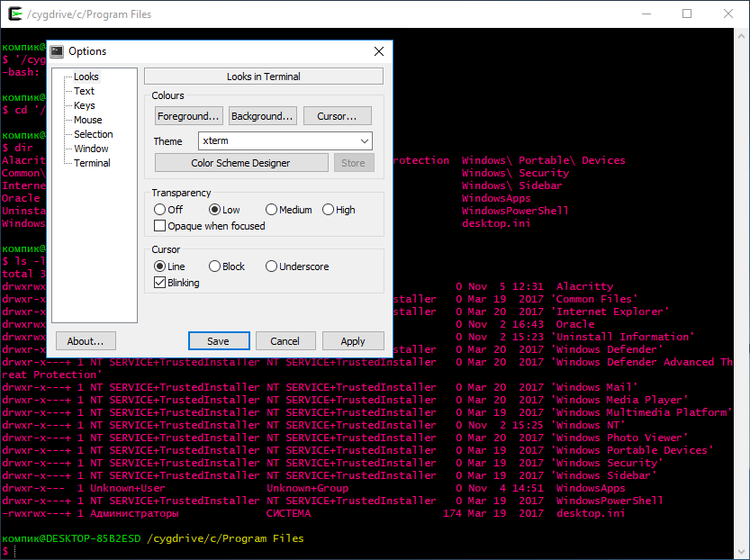Select Off transparency option

pos(160,210)
